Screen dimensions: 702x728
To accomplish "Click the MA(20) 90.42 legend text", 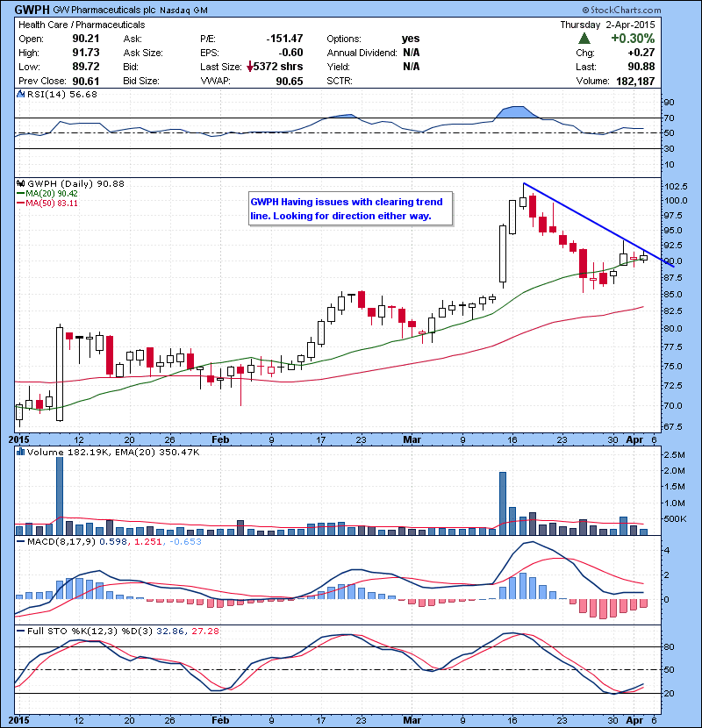I will pyautogui.click(x=52, y=194).
